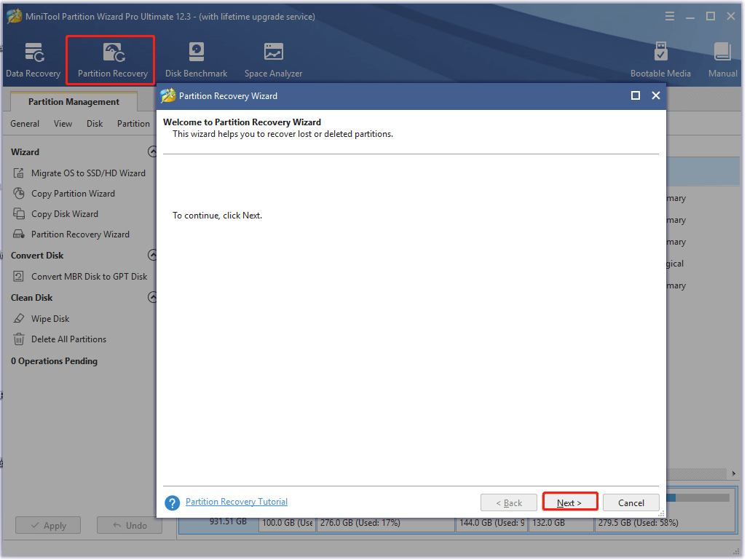
Task: Select Migrate OS to SSD/HD Wizard text
Action: (x=89, y=173)
